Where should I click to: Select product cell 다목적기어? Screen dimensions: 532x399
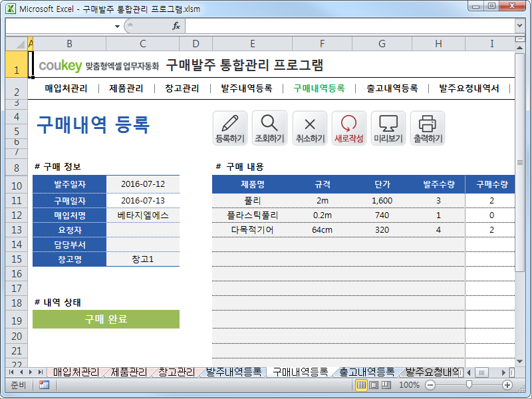pyautogui.click(x=253, y=229)
